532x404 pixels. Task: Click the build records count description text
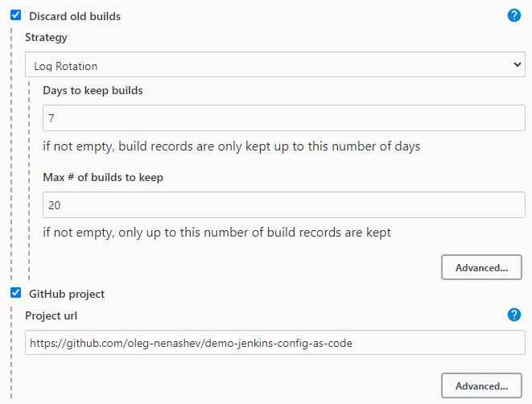pyautogui.click(x=217, y=233)
